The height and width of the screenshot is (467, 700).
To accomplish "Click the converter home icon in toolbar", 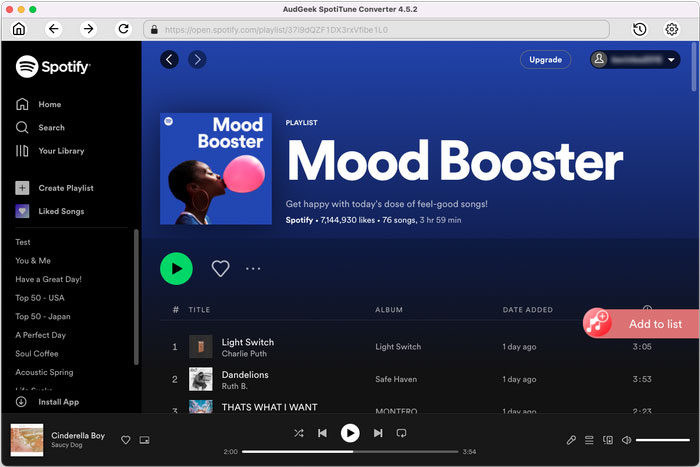I will pos(19,29).
